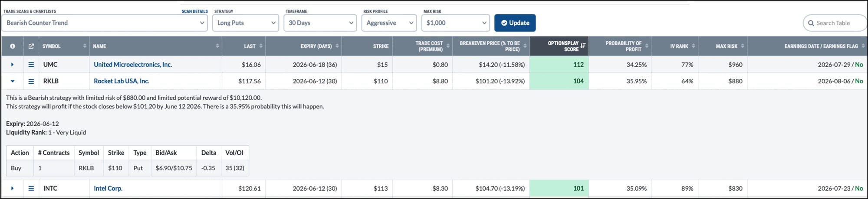The height and width of the screenshot is (199, 868).
Task: Open the Rocket Lab USA, Inc. link
Action: pyautogui.click(x=122, y=81)
